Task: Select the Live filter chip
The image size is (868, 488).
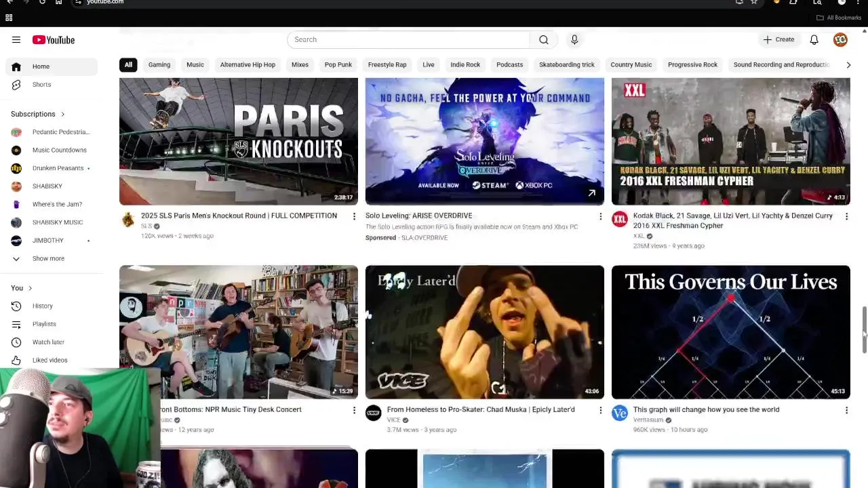Action: (429, 64)
